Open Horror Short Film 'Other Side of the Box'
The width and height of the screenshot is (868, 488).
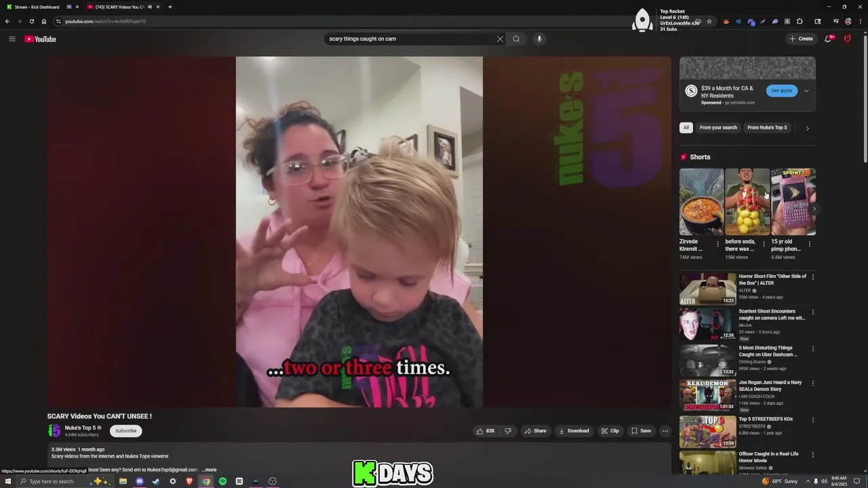pyautogui.click(x=708, y=289)
